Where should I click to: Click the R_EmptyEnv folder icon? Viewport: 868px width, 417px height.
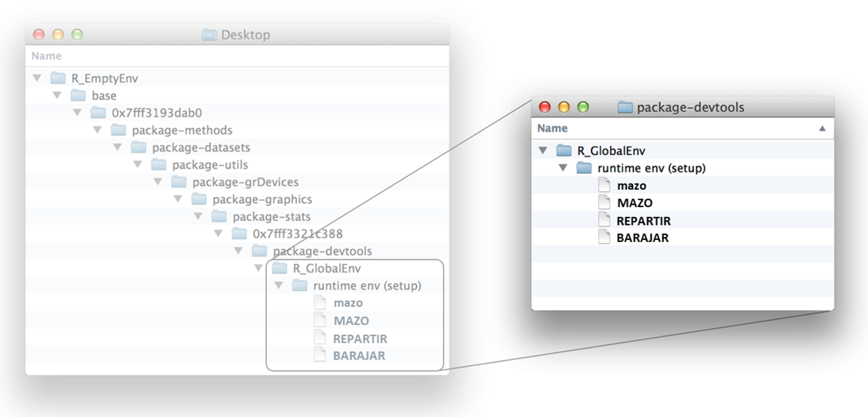pos(58,78)
